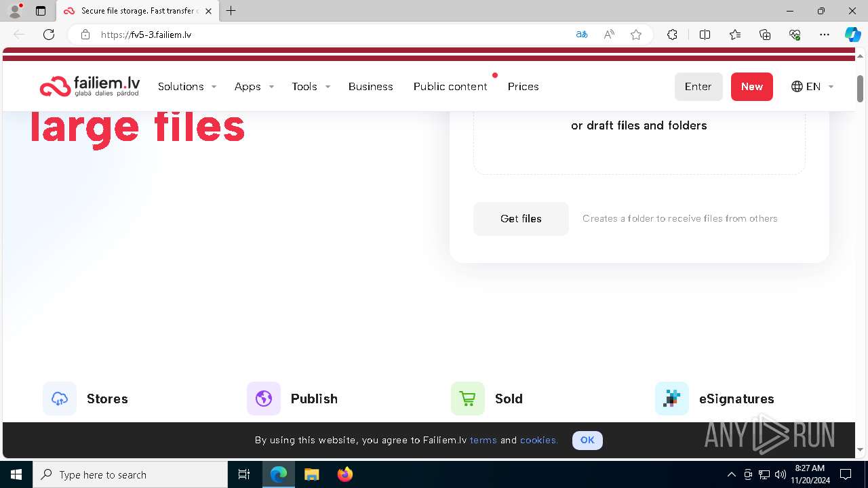The height and width of the screenshot is (488, 868).
Task: Click the Translate page icon
Action: coord(582,35)
